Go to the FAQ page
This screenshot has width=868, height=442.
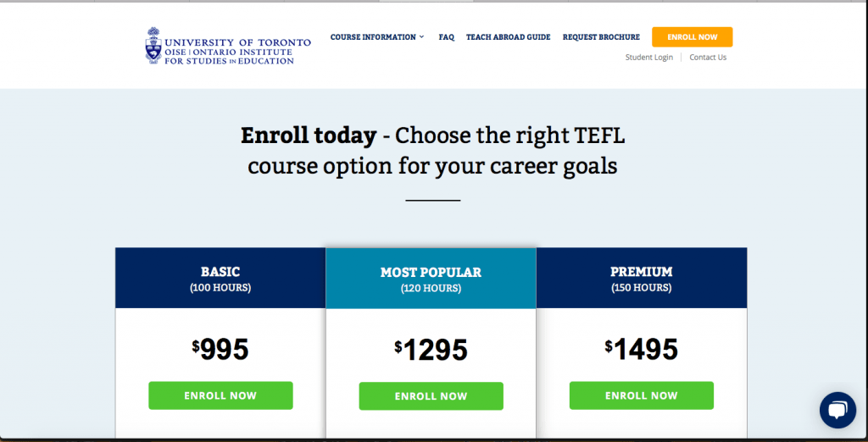[x=447, y=37]
